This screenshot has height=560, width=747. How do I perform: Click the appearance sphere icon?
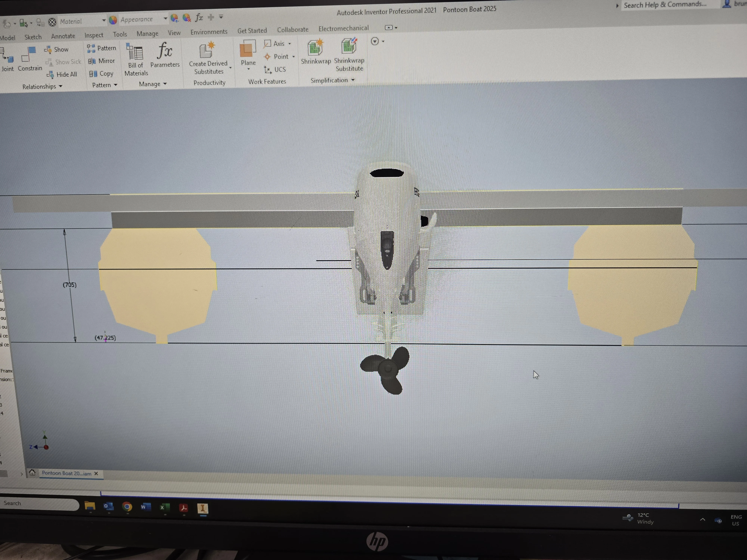113,20
